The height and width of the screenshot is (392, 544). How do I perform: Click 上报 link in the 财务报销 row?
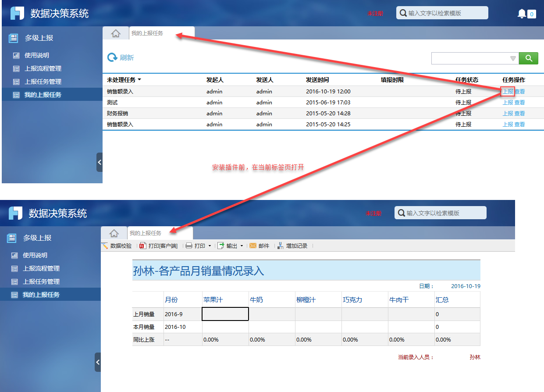(508, 114)
